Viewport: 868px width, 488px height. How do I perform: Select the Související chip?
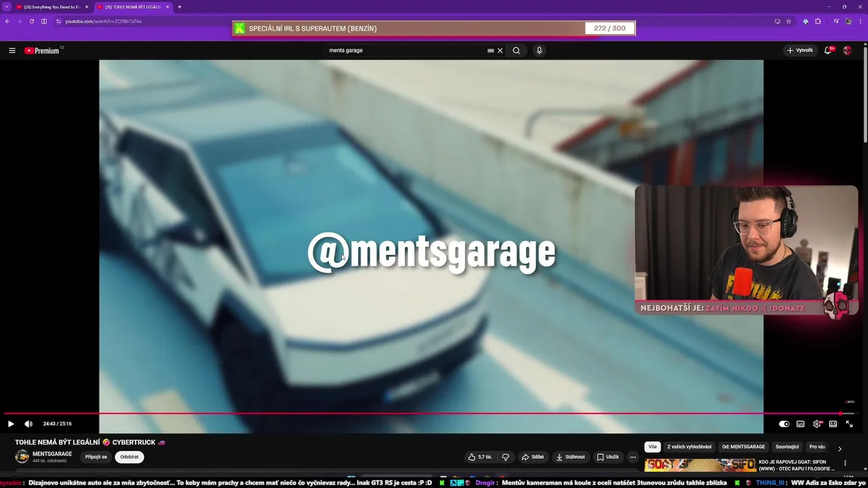tap(787, 447)
